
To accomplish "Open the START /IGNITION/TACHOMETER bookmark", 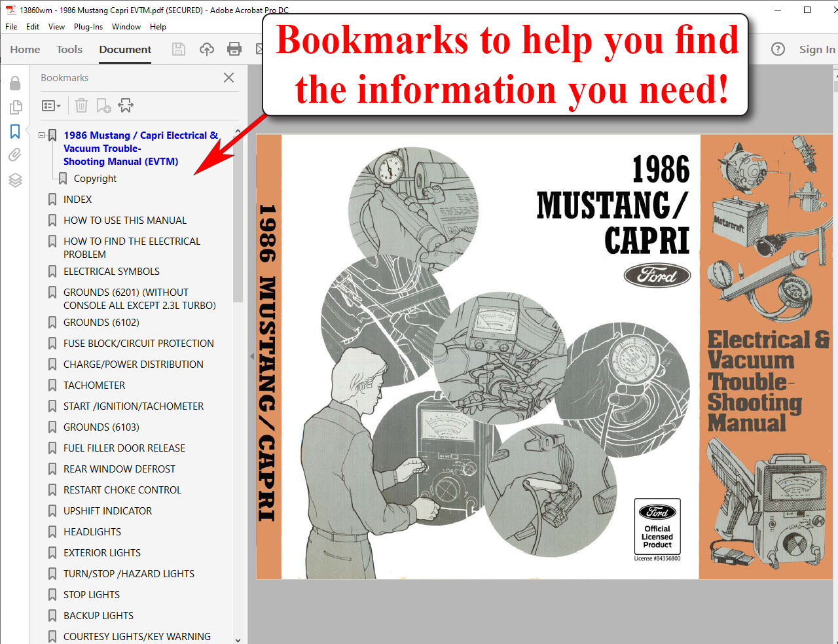I will [x=134, y=406].
